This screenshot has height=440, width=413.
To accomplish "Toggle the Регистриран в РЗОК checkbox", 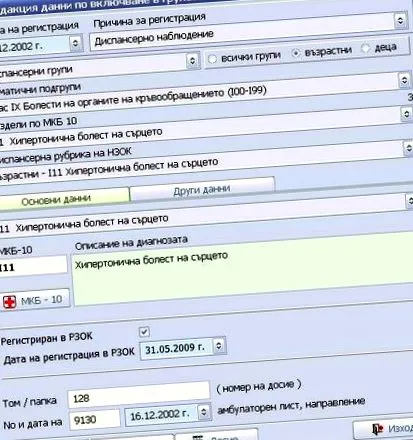I will tap(144, 332).
